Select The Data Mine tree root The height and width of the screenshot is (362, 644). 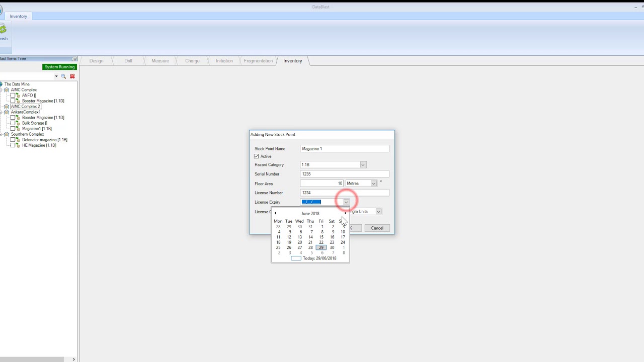[x=17, y=84]
